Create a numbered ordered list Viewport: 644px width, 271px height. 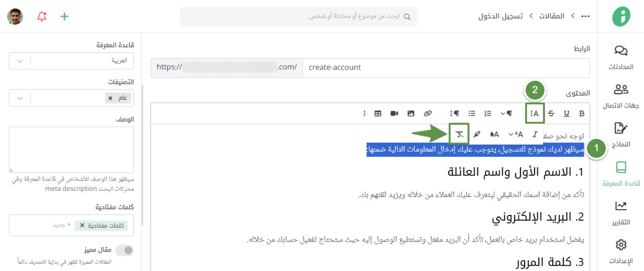(488, 113)
